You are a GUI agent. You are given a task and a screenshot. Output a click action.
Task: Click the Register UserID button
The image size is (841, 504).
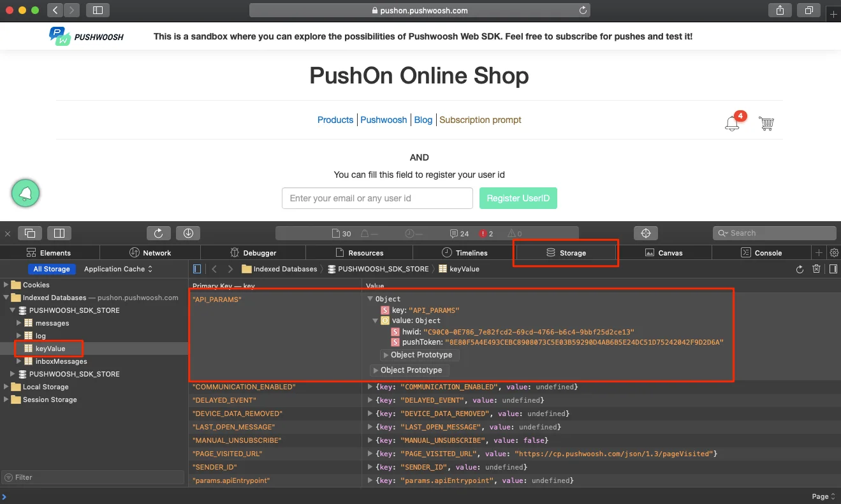click(518, 198)
